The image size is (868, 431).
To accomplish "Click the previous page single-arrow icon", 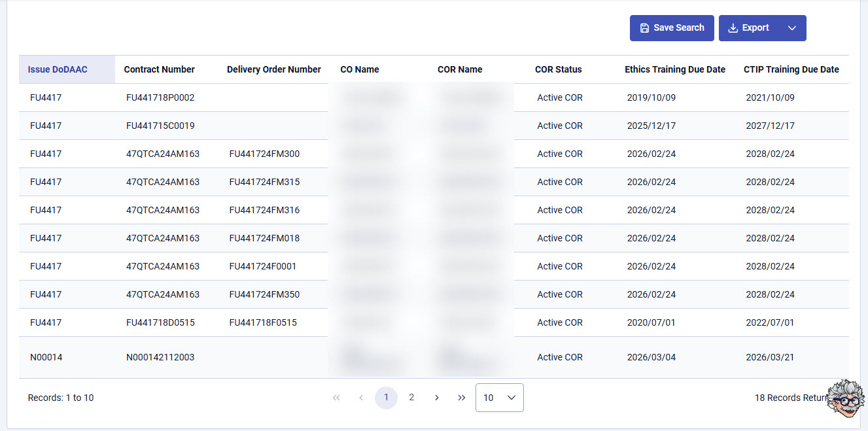I will tap(360, 397).
